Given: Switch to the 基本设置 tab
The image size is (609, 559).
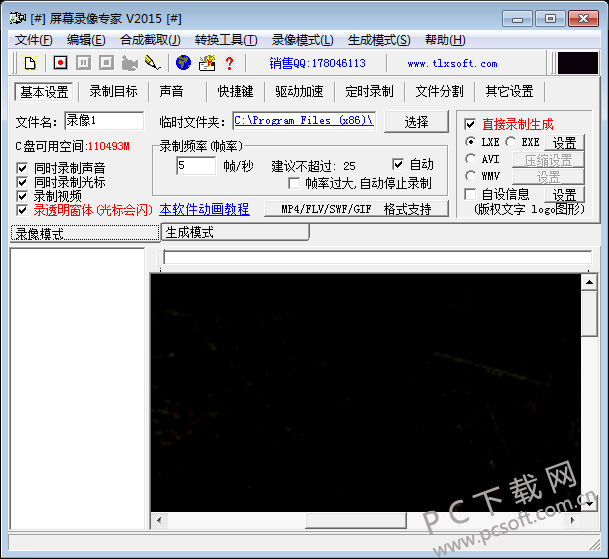Looking at the screenshot, I should 44,92.
